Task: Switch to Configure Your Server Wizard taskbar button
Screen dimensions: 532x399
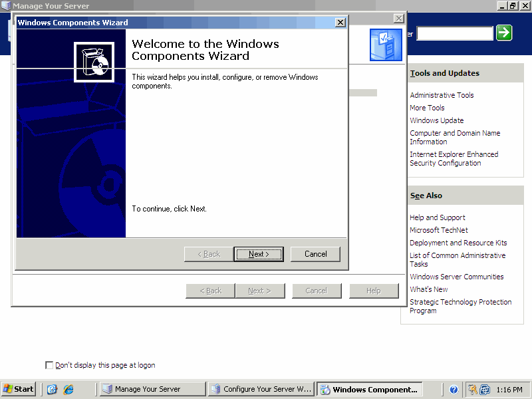Action: point(261,389)
